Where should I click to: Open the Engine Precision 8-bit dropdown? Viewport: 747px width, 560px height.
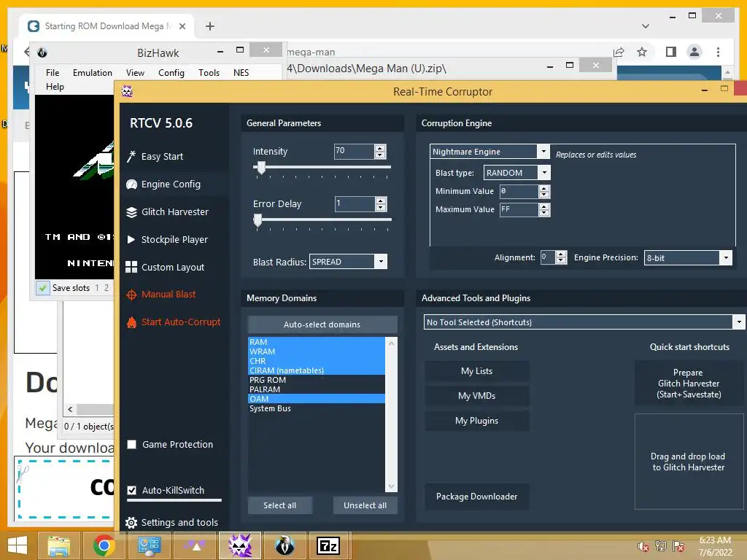click(x=726, y=257)
